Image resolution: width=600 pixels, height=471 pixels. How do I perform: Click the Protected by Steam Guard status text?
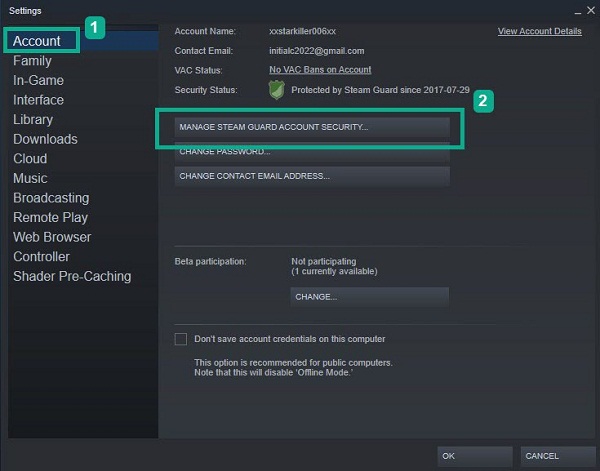(x=380, y=90)
